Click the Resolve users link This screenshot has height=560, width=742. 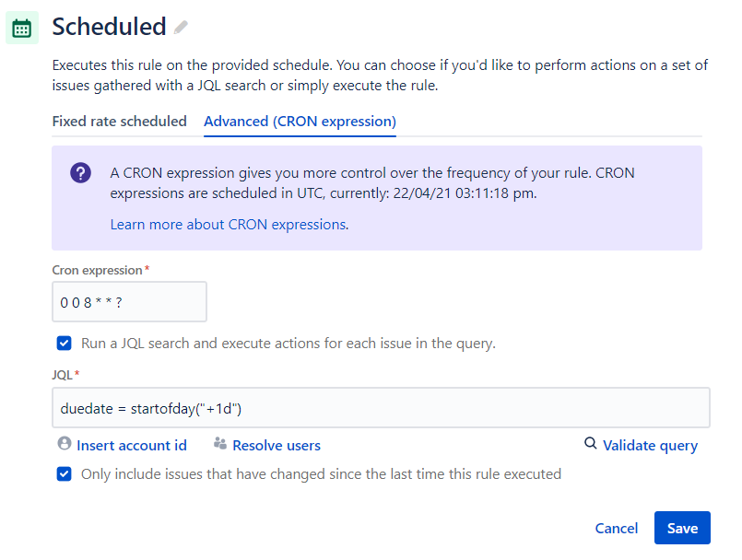click(x=277, y=445)
